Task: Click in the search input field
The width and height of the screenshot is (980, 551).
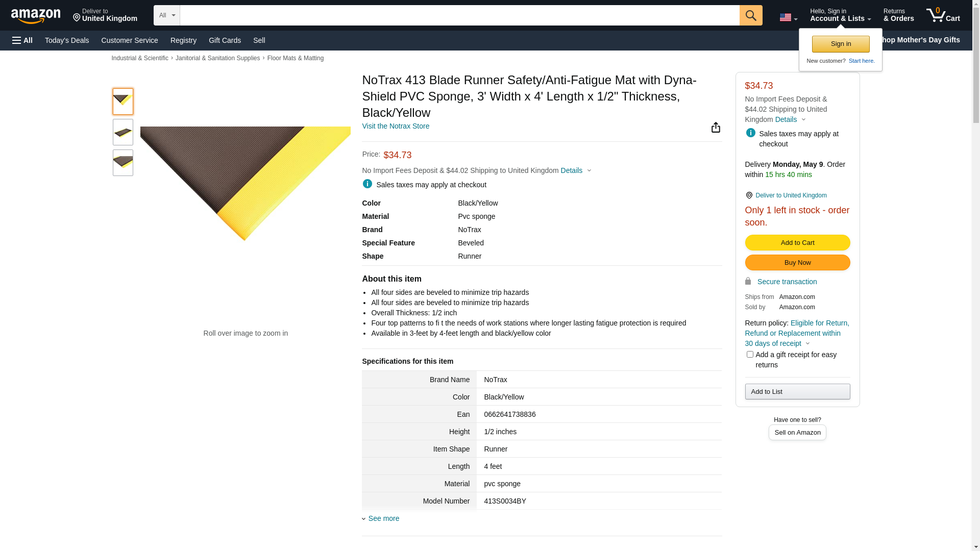Action: coord(459,15)
